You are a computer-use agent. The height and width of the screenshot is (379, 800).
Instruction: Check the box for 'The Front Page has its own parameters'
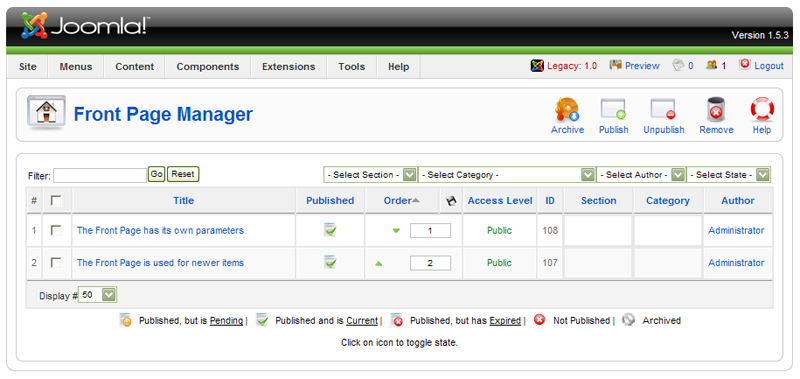pos(56,231)
